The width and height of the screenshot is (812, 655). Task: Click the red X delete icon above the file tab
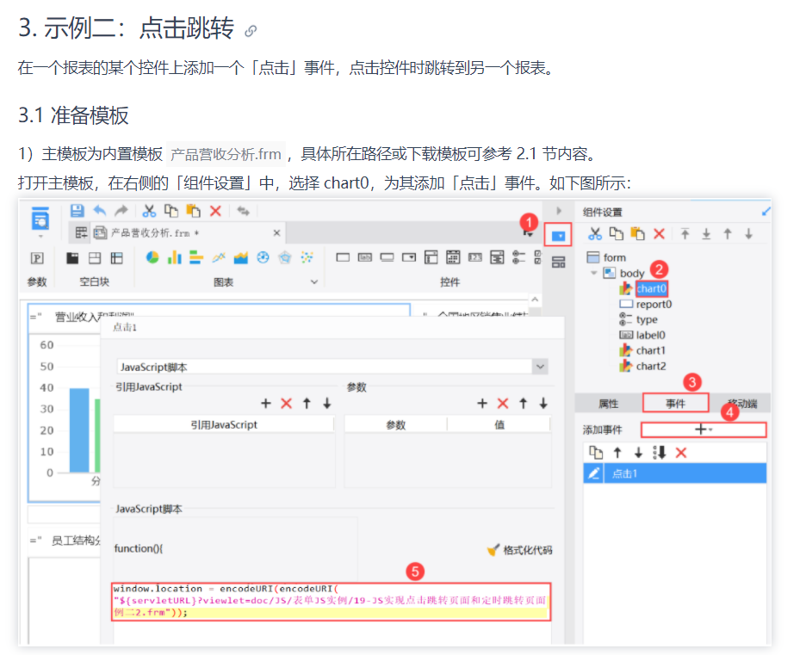(215, 211)
